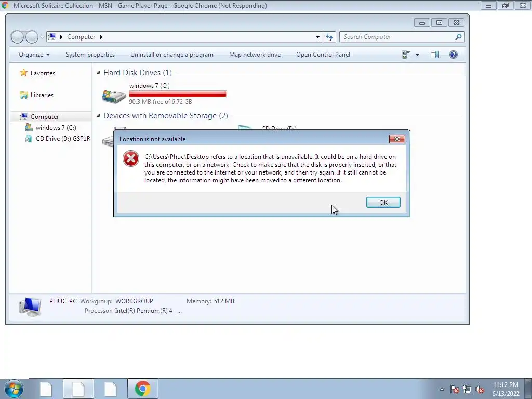Viewport: 532px width, 399px height.
Task: Click the search magnifier icon
Action: click(x=458, y=37)
